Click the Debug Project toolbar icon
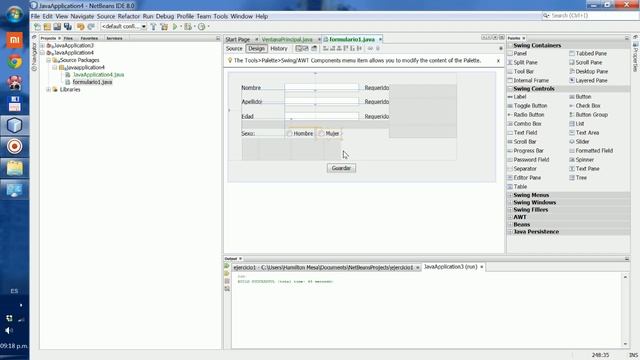640x360 pixels. [x=188, y=27]
